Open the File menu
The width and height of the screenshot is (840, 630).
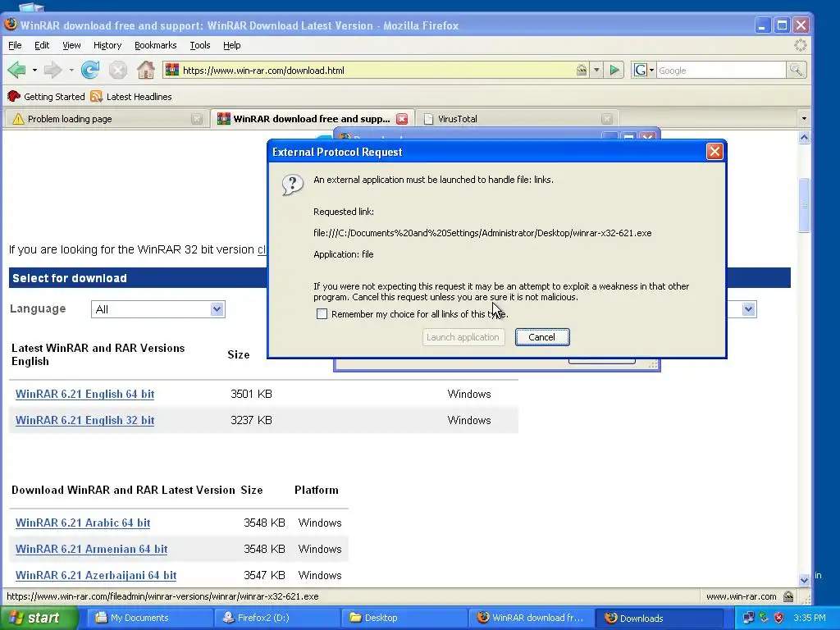coord(15,45)
